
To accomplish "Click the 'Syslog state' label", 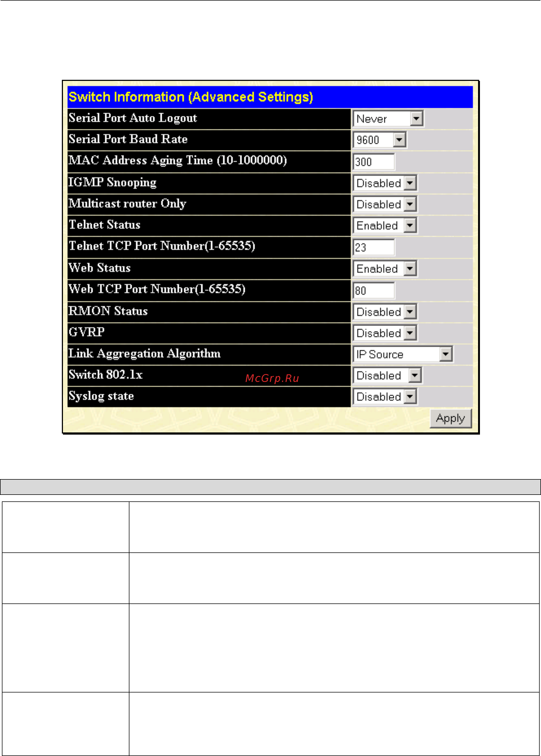I will point(101,396).
